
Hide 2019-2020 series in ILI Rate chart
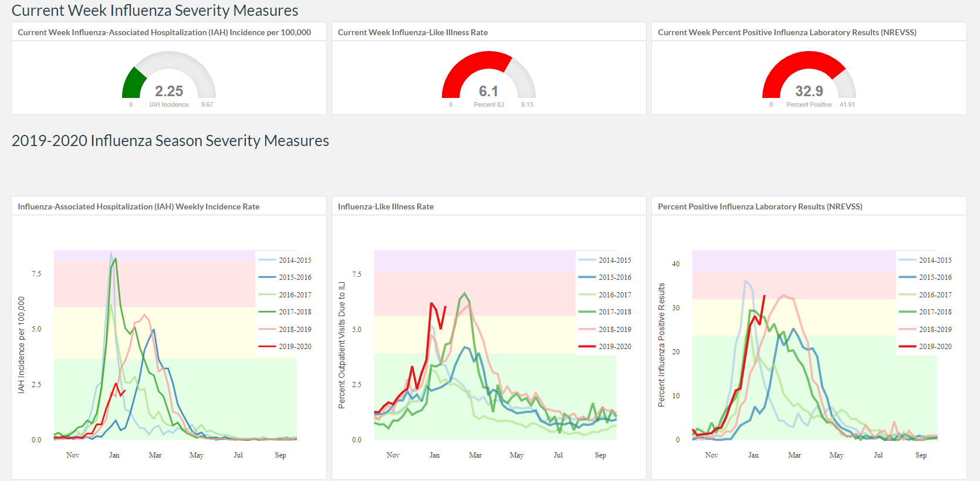(x=605, y=346)
